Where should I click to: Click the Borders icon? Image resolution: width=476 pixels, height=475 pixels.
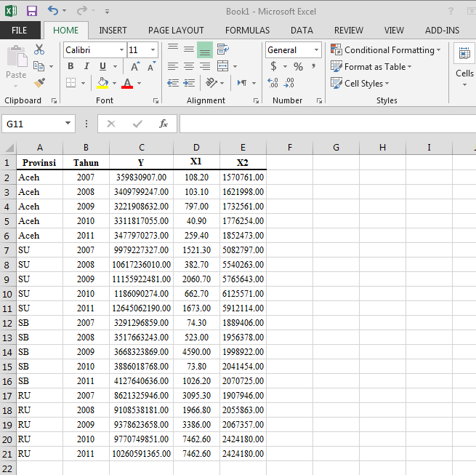pos(70,83)
